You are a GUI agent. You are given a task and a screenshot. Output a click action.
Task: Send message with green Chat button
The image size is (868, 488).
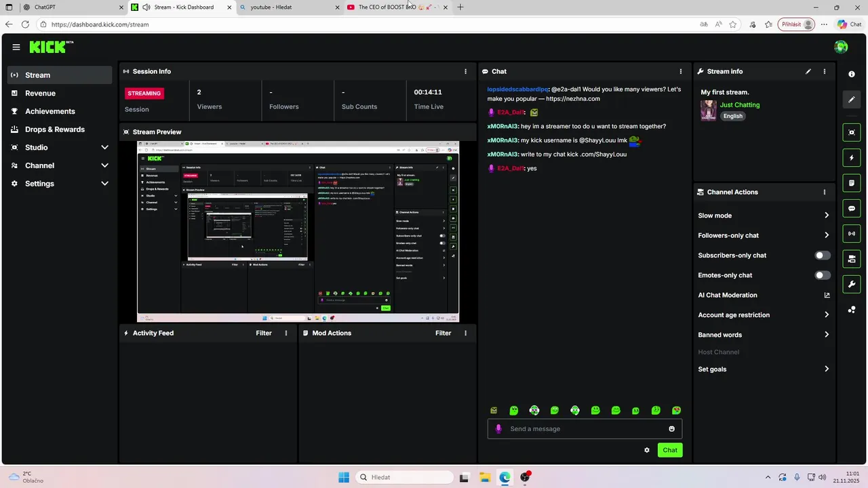670,450
